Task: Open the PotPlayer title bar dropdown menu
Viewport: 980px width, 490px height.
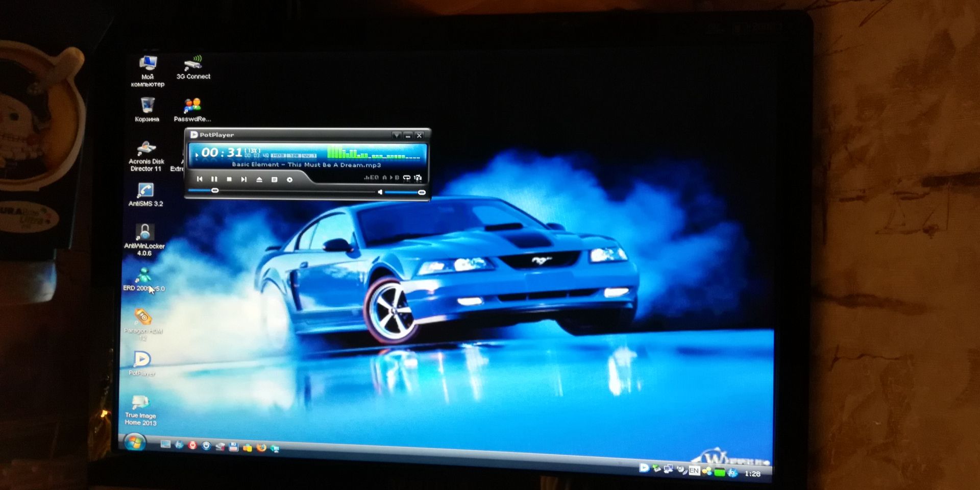Action: click(x=396, y=135)
